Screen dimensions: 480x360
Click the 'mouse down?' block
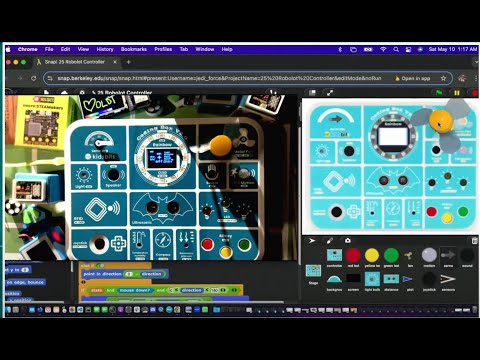click(135, 290)
